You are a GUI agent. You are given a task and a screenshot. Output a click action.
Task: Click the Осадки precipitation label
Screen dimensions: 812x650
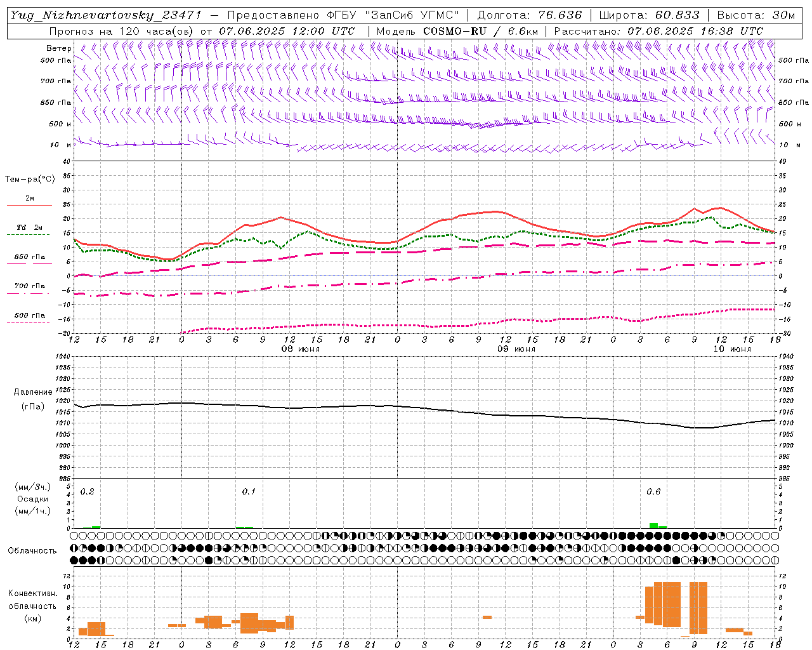pos(33,499)
